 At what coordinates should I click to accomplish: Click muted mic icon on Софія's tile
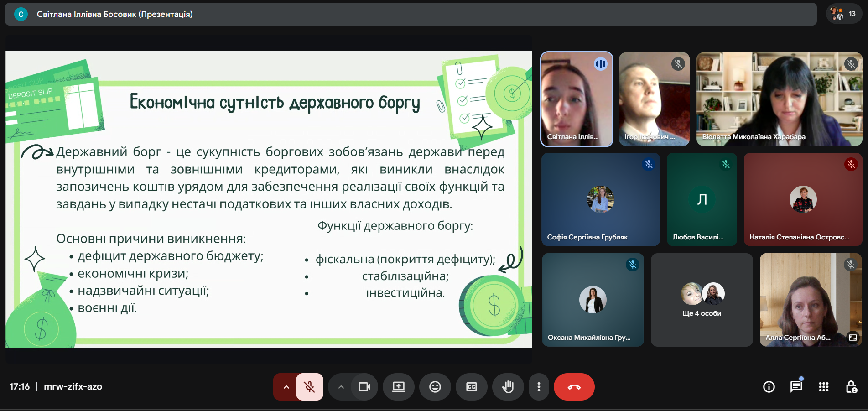(x=649, y=164)
